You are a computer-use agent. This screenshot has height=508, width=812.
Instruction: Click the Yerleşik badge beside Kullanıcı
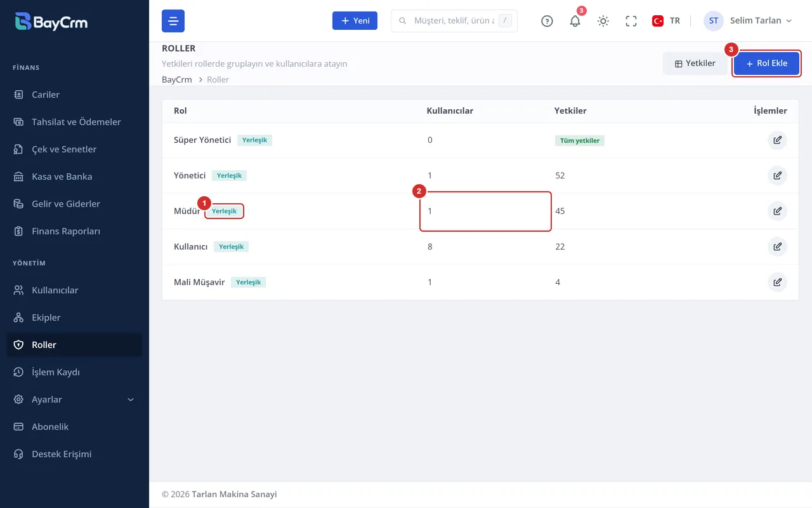click(232, 246)
